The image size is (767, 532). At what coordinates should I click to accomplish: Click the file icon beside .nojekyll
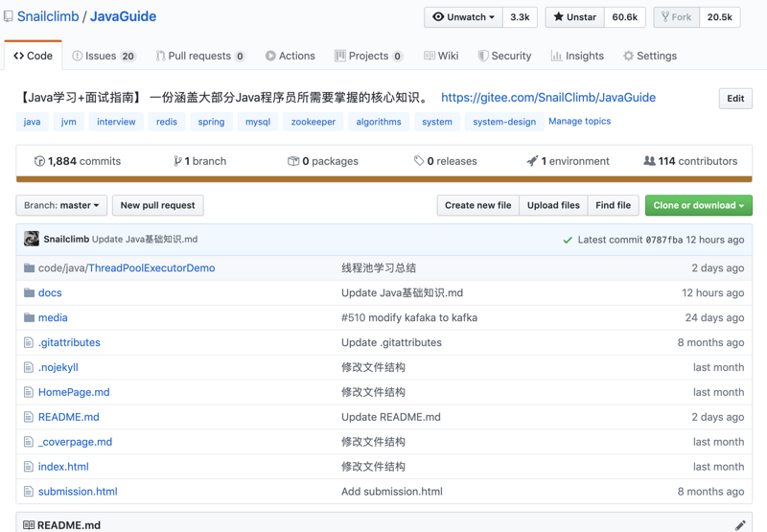(29, 368)
